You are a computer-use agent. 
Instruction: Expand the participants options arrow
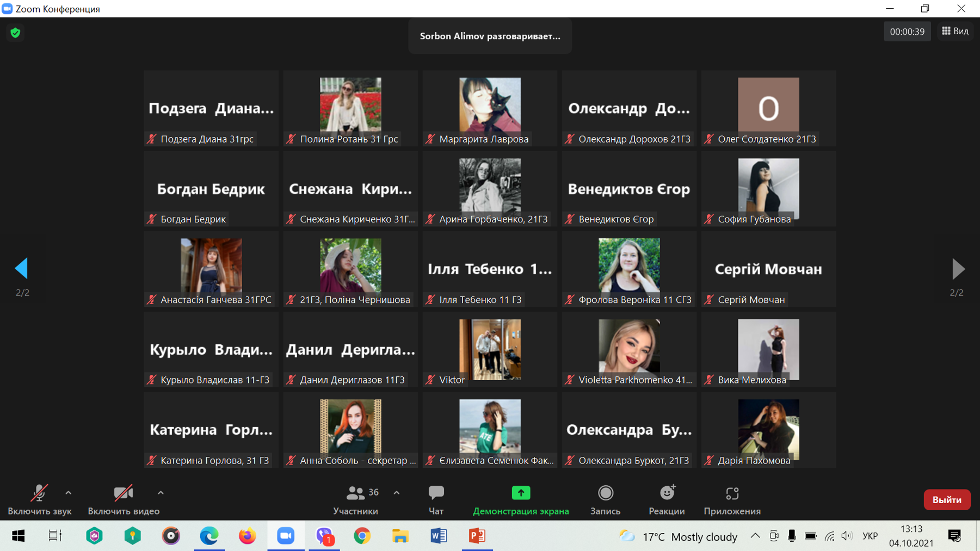[x=397, y=493]
